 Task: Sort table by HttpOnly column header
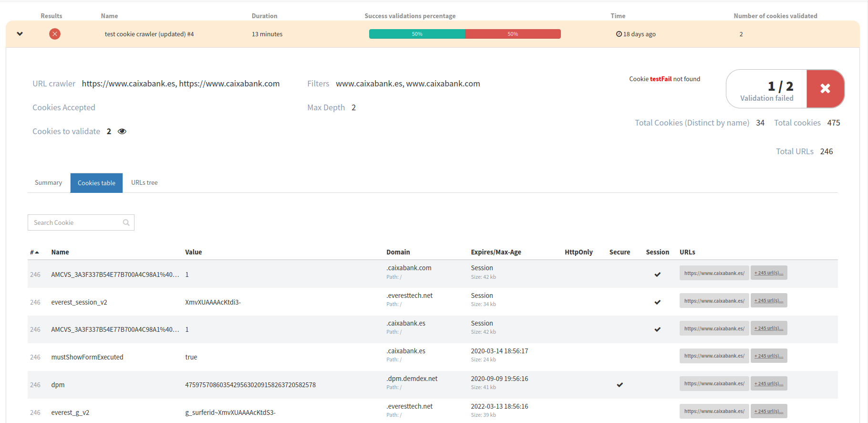point(579,252)
